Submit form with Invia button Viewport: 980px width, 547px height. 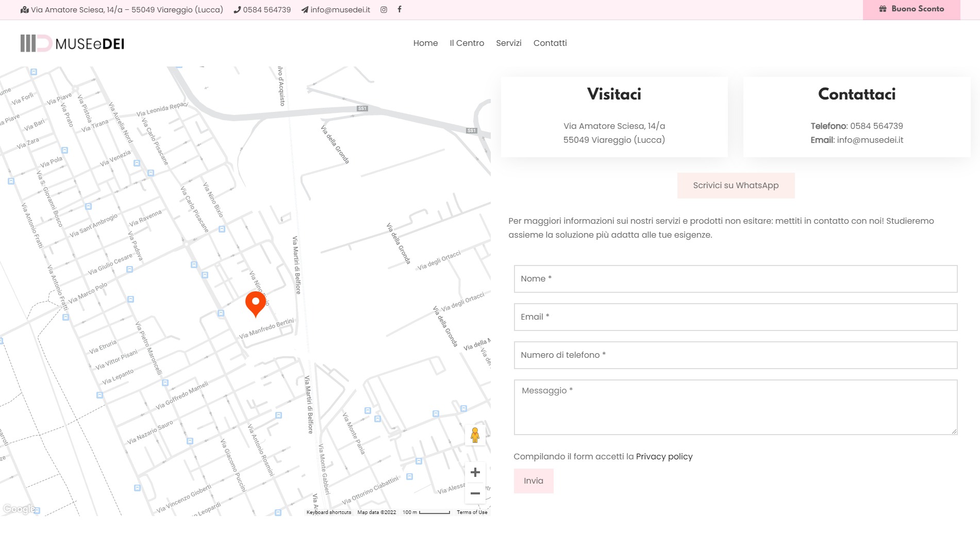[533, 481]
